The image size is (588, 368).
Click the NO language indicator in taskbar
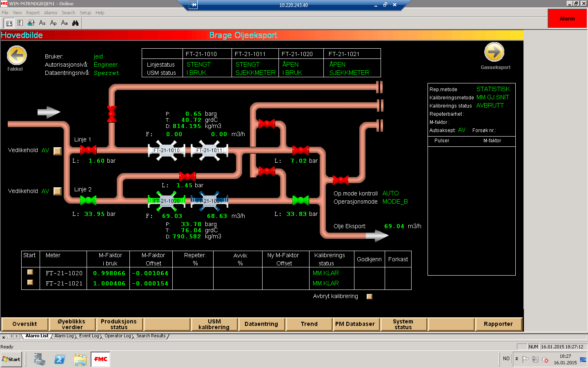tap(506, 359)
